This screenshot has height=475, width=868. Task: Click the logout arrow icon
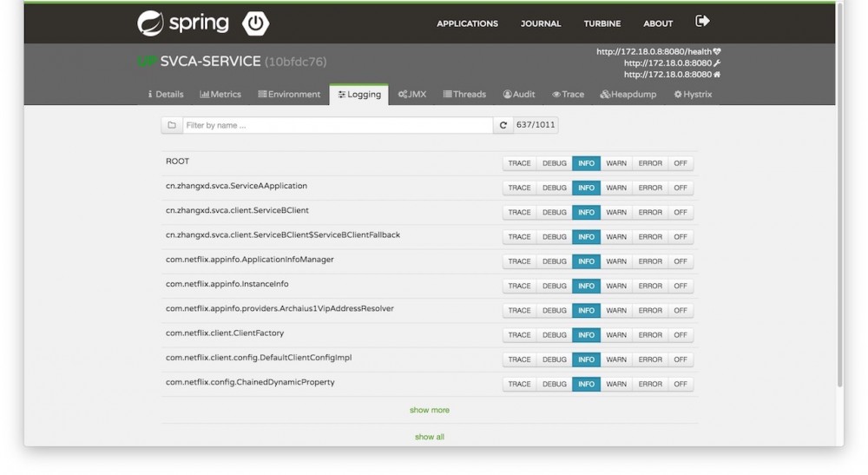click(702, 21)
